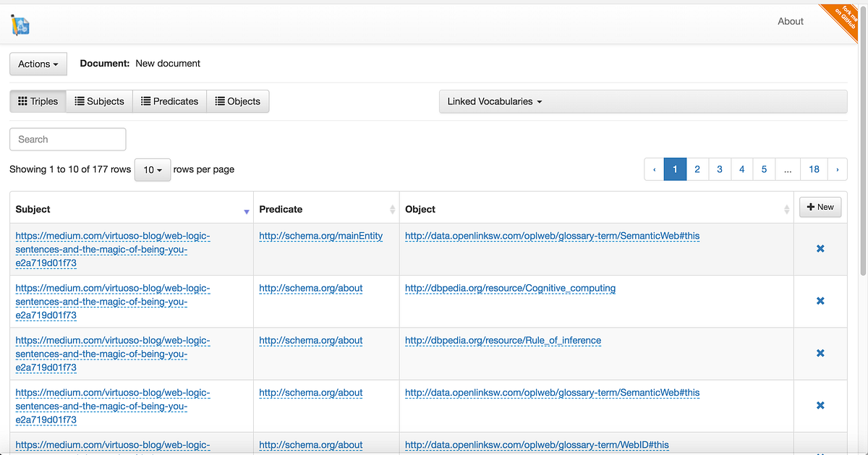Screen dimensions: 868x455
Task: Click inside the Search field
Action: (67, 139)
